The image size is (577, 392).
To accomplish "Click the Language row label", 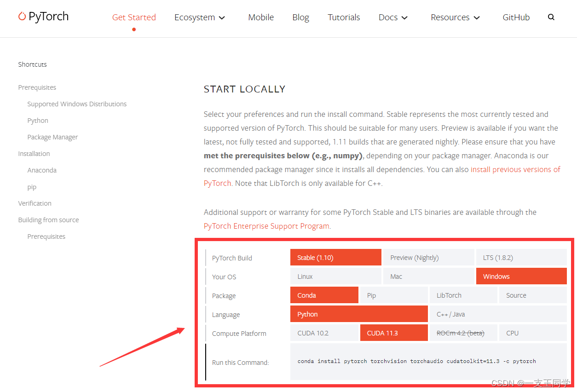I will 226,315.
